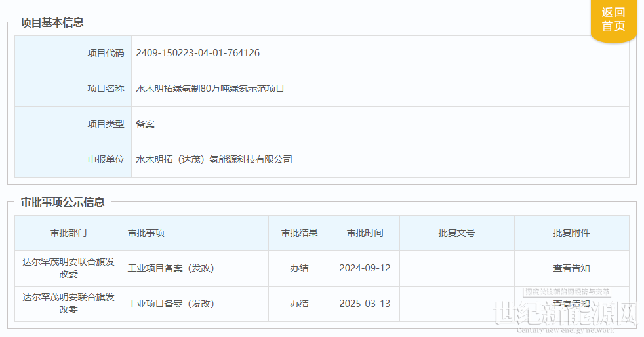Click the 批复附件 column header
The image size is (644, 337).
(x=571, y=233)
